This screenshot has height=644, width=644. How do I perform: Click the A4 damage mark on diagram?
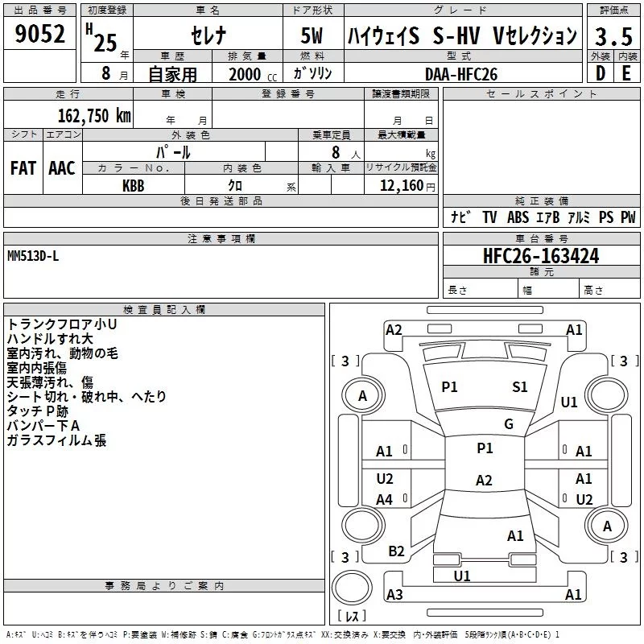385,500
